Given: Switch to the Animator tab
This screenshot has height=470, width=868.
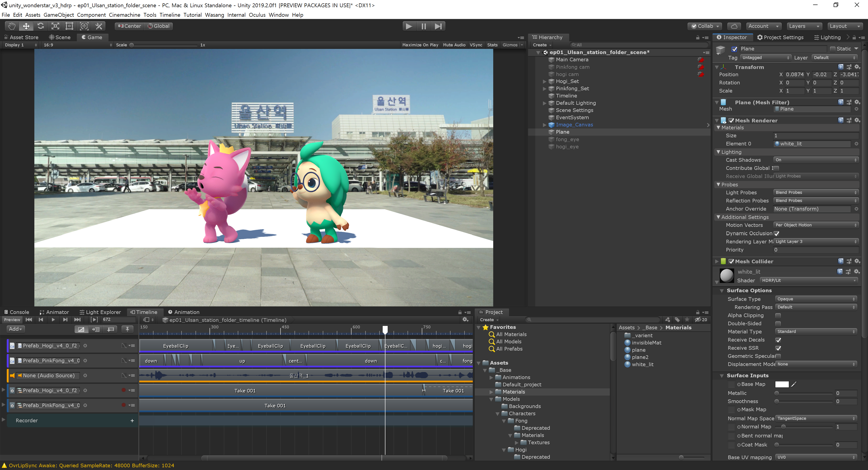Looking at the screenshot, I should coord(54,312).
